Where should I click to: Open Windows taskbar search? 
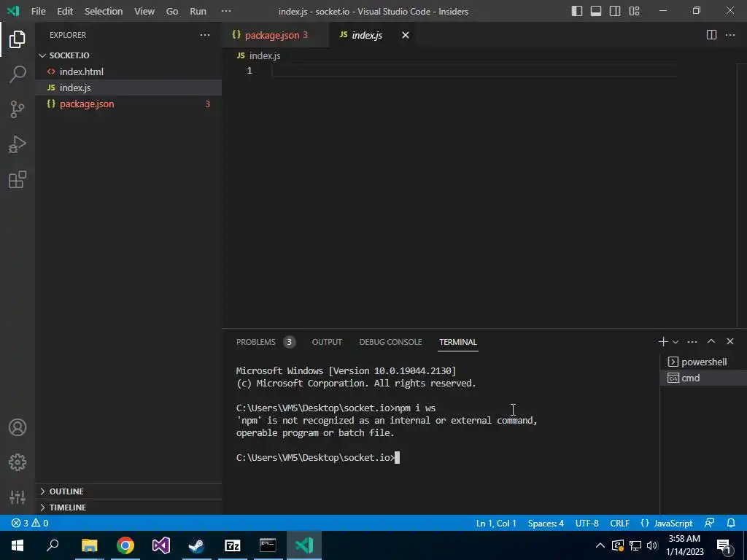pos(53,545)
